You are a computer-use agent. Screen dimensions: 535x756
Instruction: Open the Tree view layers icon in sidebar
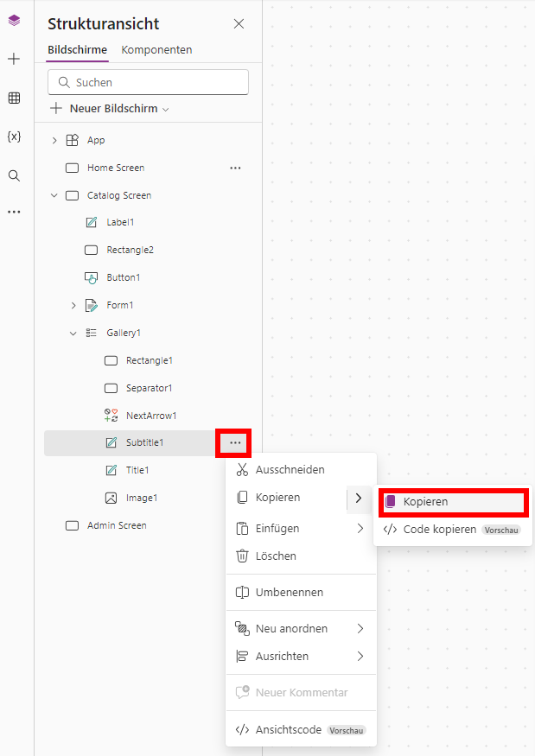(14, 21)
